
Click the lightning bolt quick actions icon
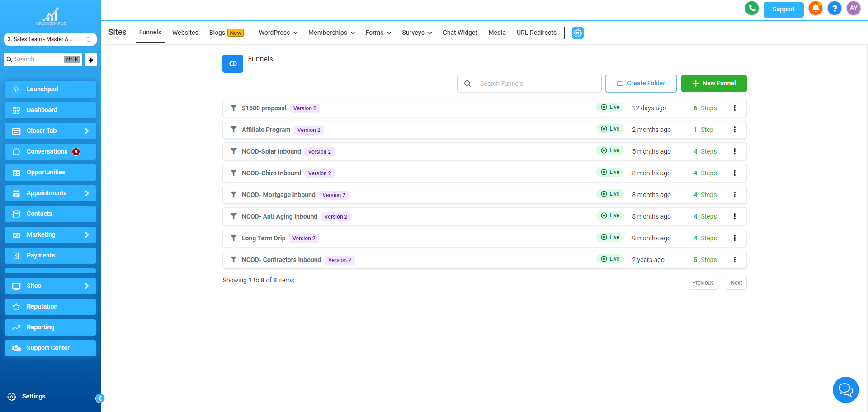[91, 60]
